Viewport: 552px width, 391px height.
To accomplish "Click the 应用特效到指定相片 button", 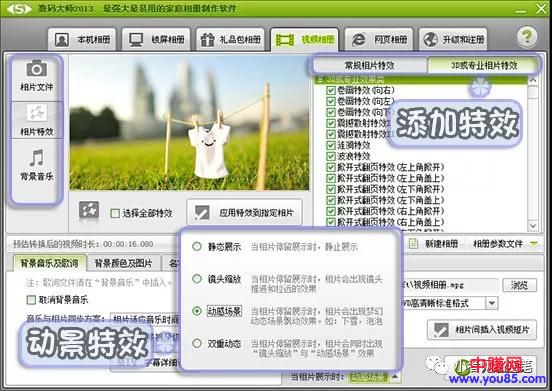I will [x=244, y=212].
